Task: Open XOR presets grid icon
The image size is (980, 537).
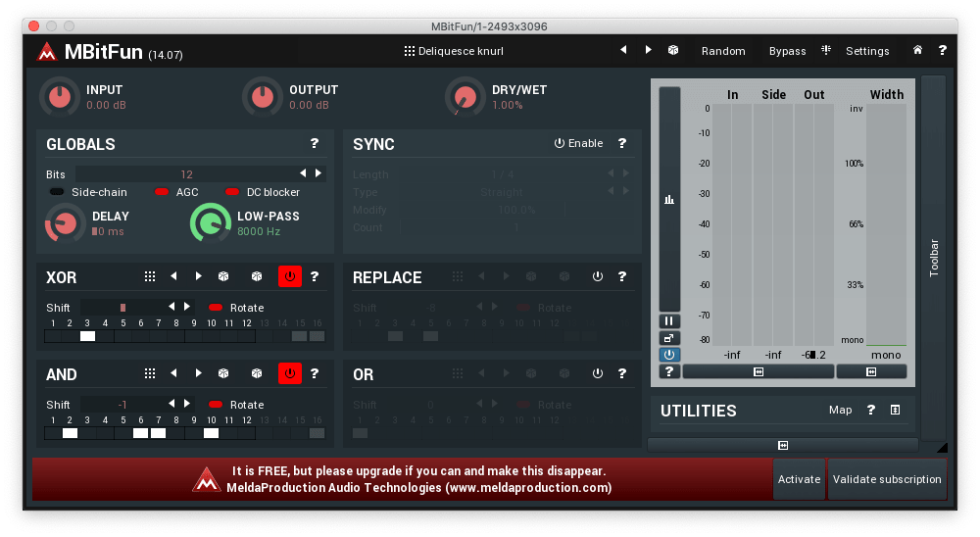Action: (x=150, y=276)
